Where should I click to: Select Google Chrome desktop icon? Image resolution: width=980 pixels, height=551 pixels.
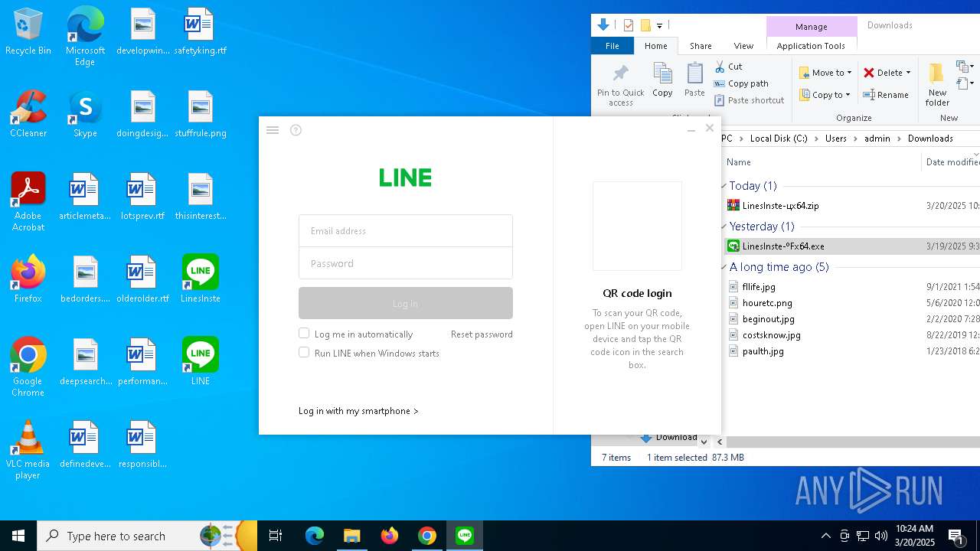[x=28, y=367]
